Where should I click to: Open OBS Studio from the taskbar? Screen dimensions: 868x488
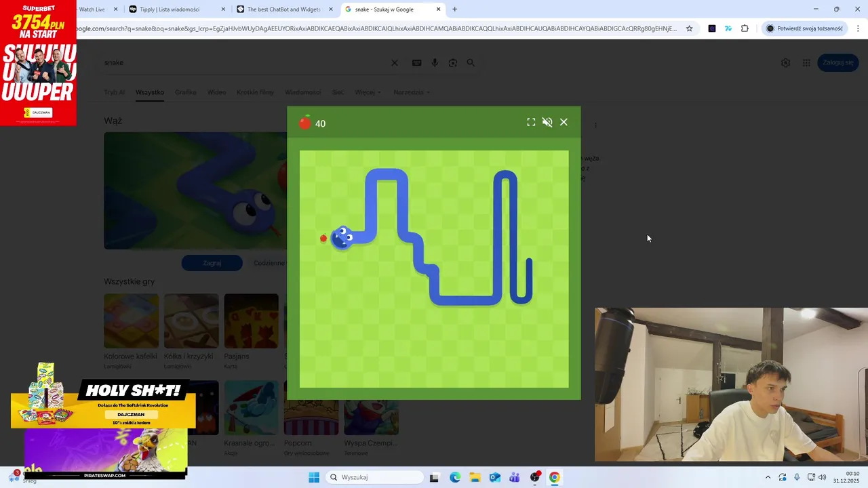point(535,477)
